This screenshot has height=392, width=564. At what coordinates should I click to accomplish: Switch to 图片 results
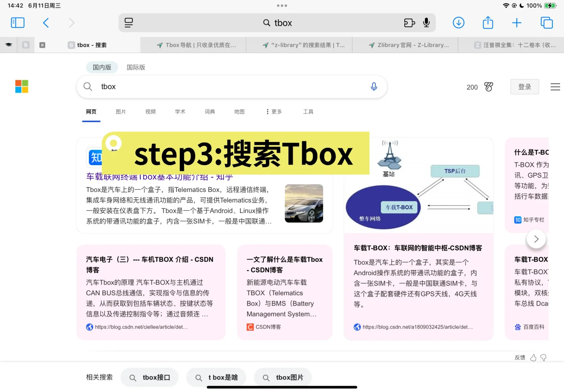tap(121, 112)
